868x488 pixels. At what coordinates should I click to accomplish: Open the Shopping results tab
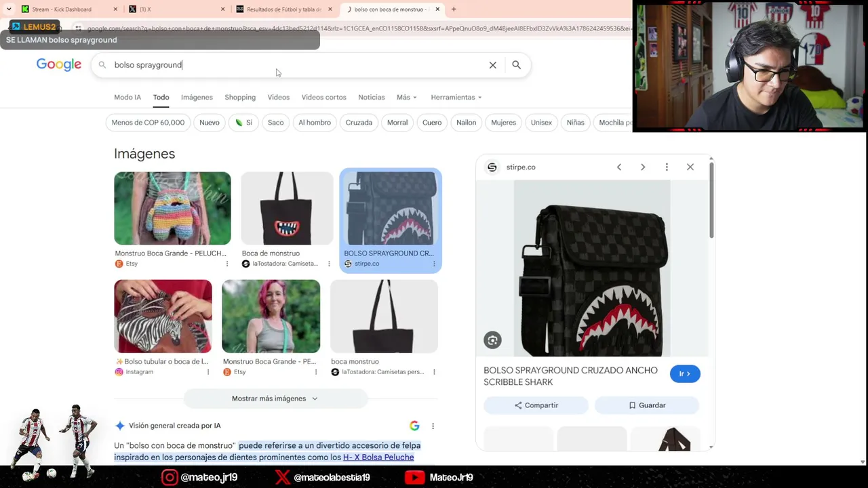click(x=240, y=97)
